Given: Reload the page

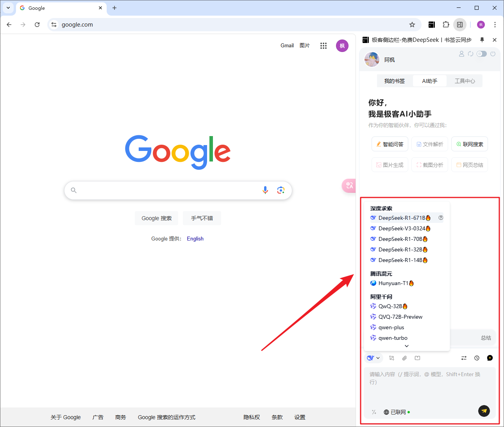Looking at the screenshot, I should pyautogui.click(x=37, y=25).
